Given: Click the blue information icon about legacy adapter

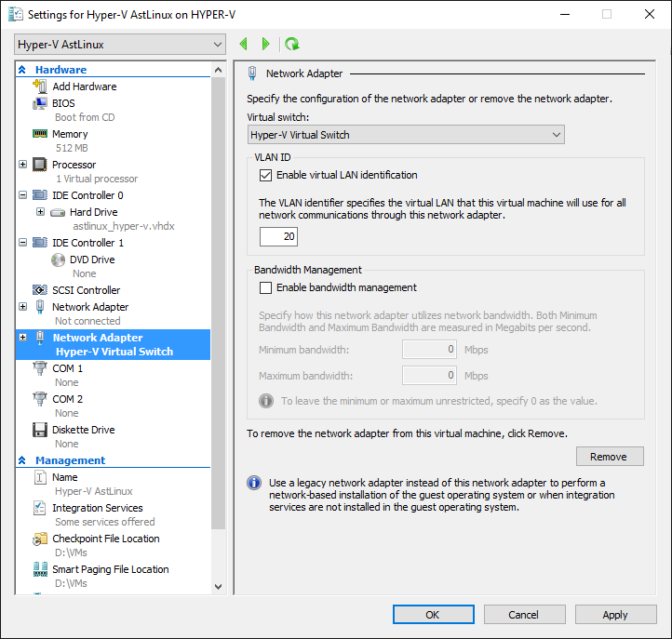Looking at the screenshot, I should [x=254, y=483].
